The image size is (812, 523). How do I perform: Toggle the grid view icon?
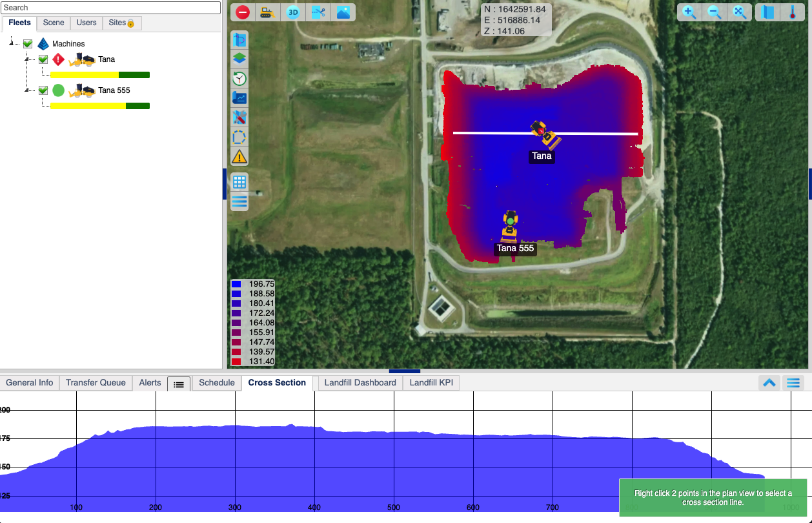pos(239,182)
